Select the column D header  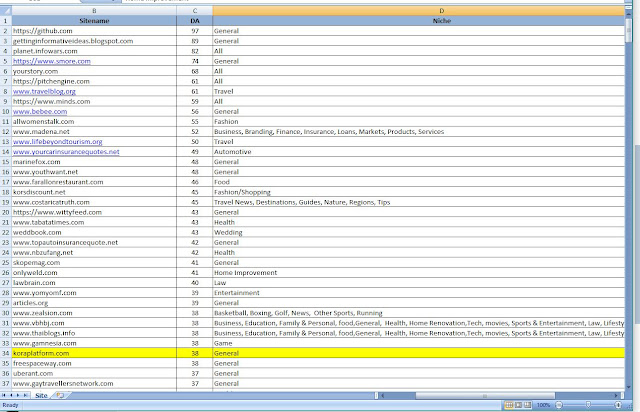pyautogui.click(x=418, y=11)
